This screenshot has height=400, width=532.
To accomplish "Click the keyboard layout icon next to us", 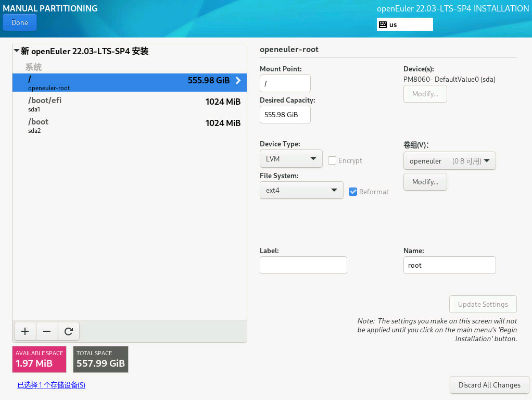I will pos(383,24).
